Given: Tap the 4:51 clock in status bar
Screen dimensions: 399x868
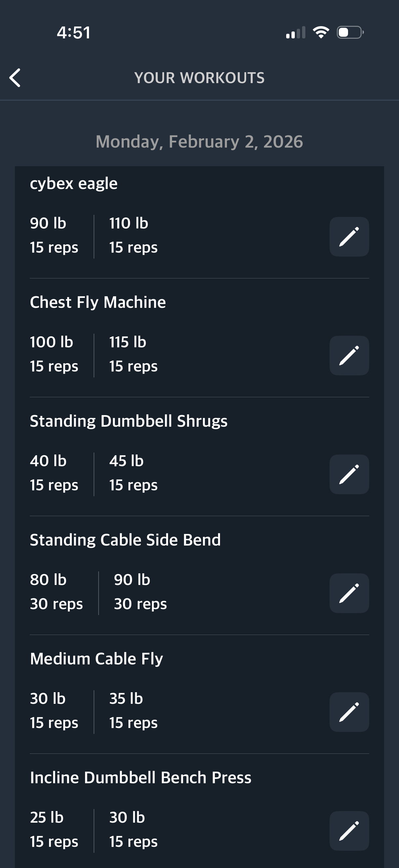Looking at the screenshot, I should [x=74, y=33].
